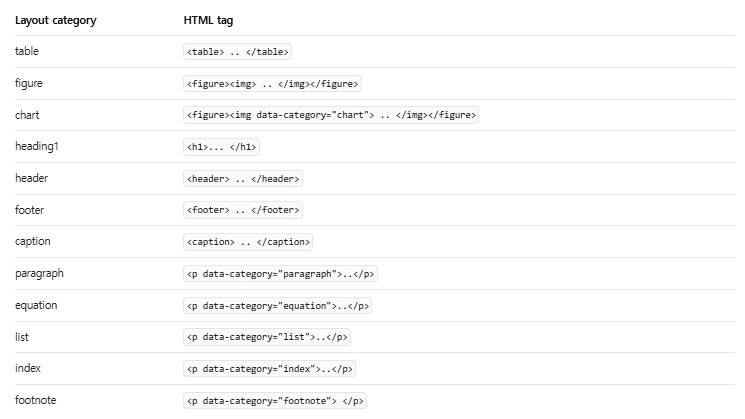This screenshot has height=419, width=745.
Task: Click the 'equation' category label
Action: point(36,305)
